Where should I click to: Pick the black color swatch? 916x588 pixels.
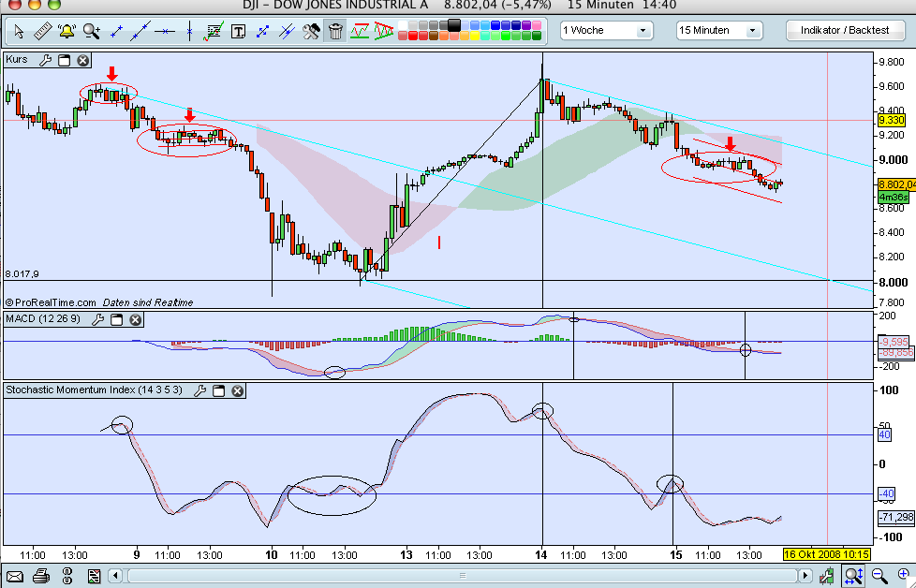[454, 25]
